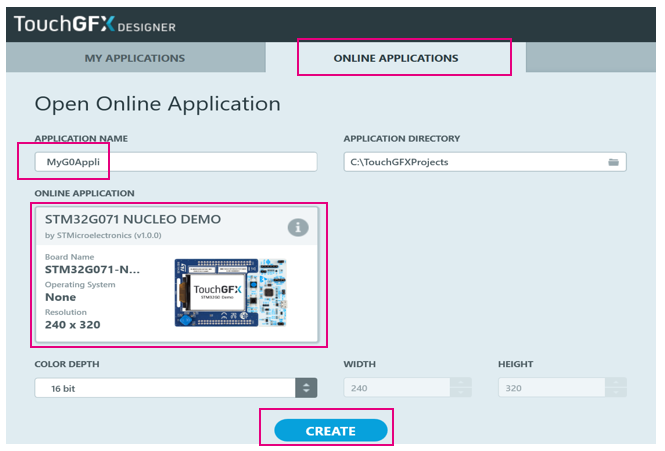Click the resolution value '240 x 320'
Viewport: 665px width, 451px height.
click(x=73, y=325)
